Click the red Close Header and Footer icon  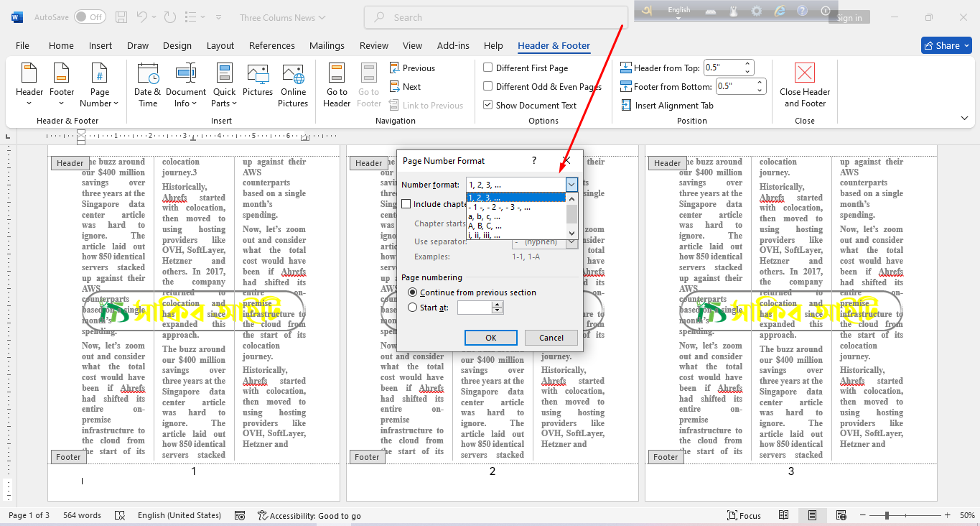[x=805, y=73]
